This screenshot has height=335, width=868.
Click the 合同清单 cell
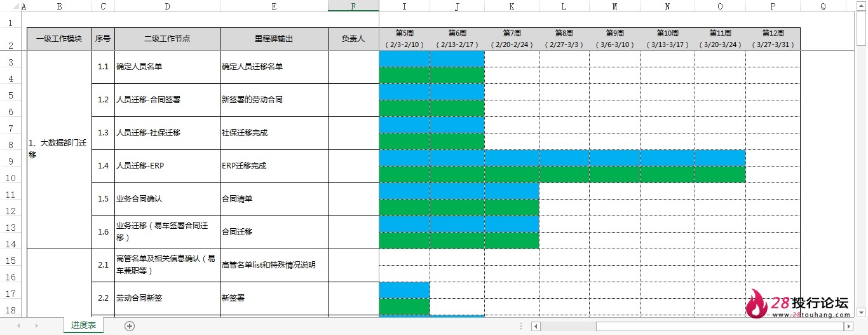pos(274,199)
